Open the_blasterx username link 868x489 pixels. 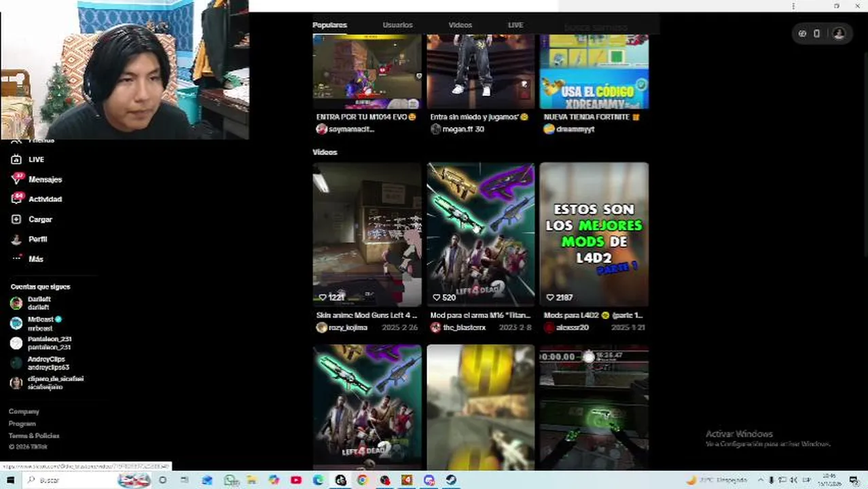[x=465, y=327]
